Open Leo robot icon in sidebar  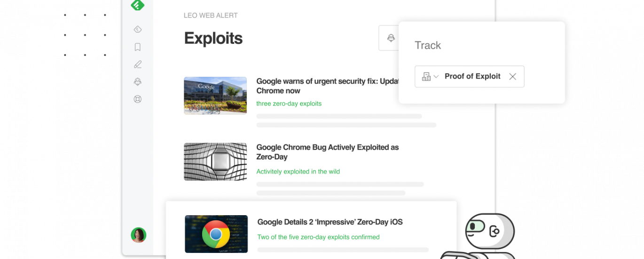(x=138, y=82)
